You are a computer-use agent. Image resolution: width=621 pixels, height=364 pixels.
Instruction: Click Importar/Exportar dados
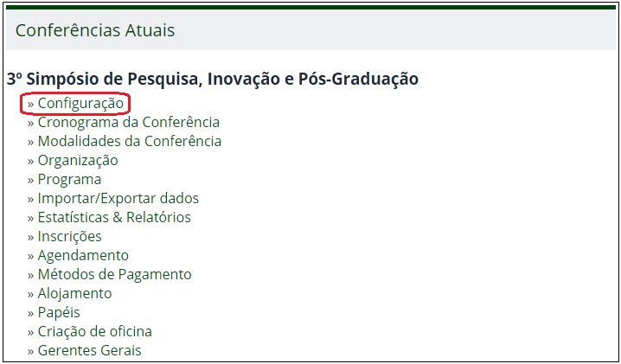118,199
